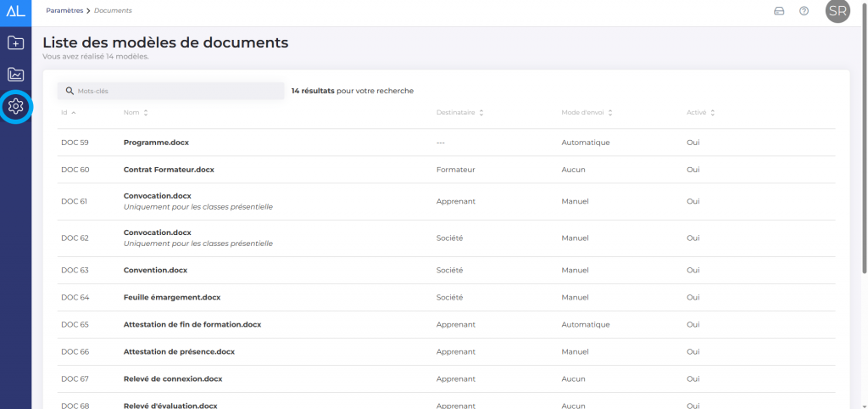Click the inbox tray icon in the header

coord(779,11)
